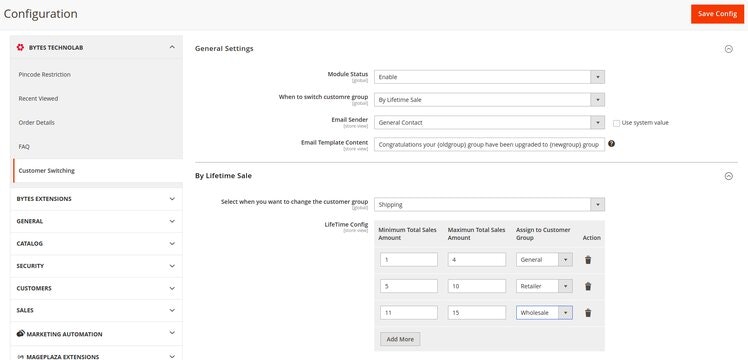This screenshot has width=748, height=360.
Task: Open Email Template Content help tooltip
Action: pyautogui.click(x=612, y=144)
